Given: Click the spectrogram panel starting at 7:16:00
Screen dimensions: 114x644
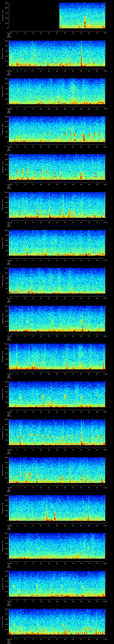Looking at the screenshot, I should click(57, 470).
